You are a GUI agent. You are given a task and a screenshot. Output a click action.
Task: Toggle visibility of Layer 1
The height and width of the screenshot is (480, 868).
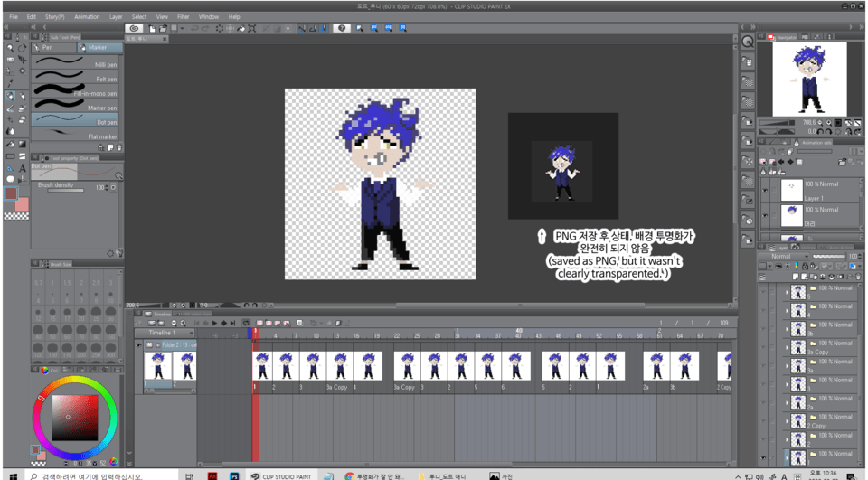point(765,190)
